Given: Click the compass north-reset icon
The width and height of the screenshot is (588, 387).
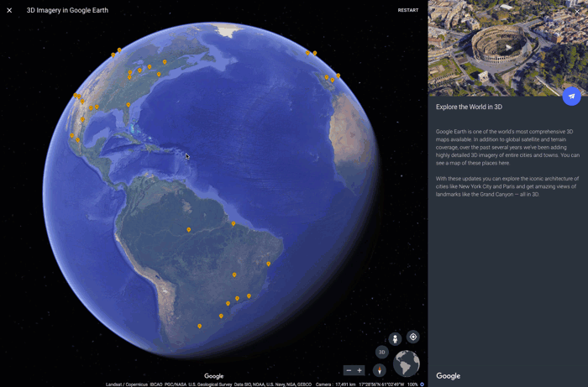Looking at the screenshot, I should pyautogui.click(x=379, y=370).
